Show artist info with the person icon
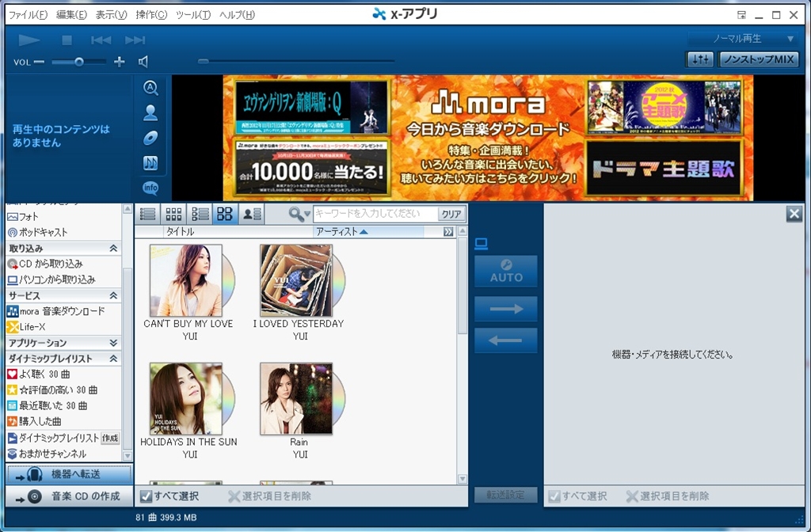Screen dimensions: 811x532 point(150,112)
